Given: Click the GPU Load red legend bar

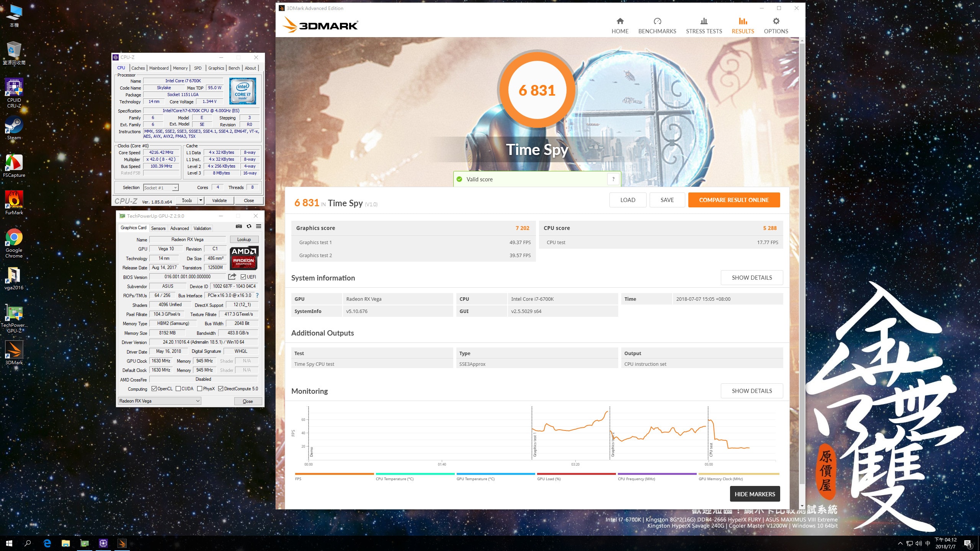Looking at the screenshot, I should [576, 474].
